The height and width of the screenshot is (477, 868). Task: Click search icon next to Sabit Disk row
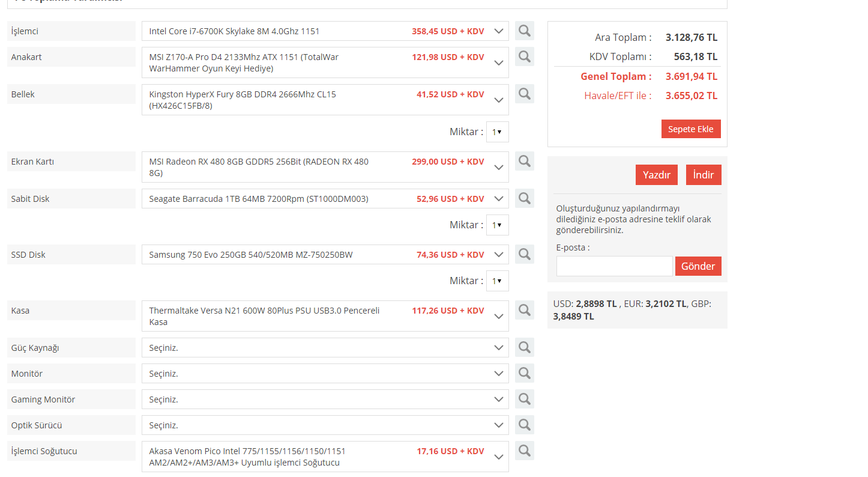(525, 198)
